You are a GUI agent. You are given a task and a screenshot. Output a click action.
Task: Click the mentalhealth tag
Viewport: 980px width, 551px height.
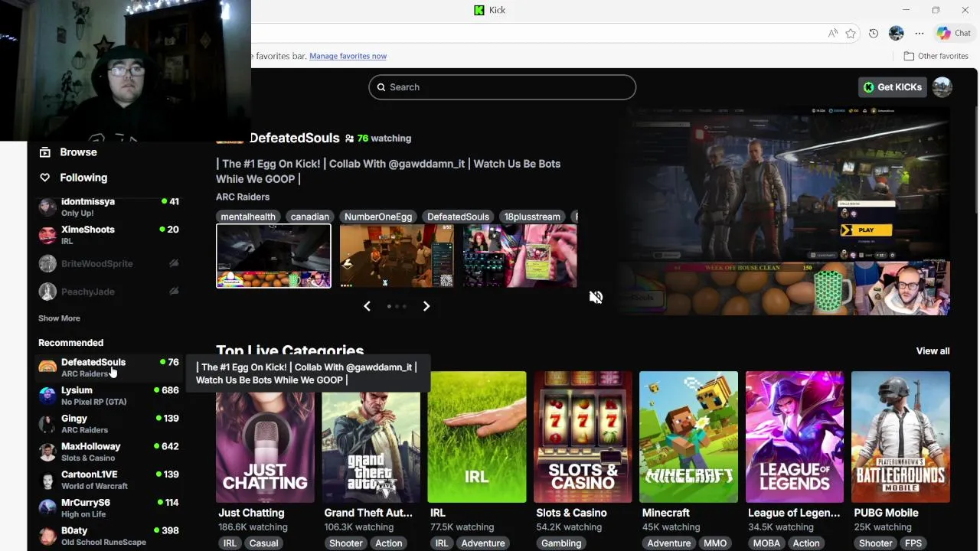248,217
